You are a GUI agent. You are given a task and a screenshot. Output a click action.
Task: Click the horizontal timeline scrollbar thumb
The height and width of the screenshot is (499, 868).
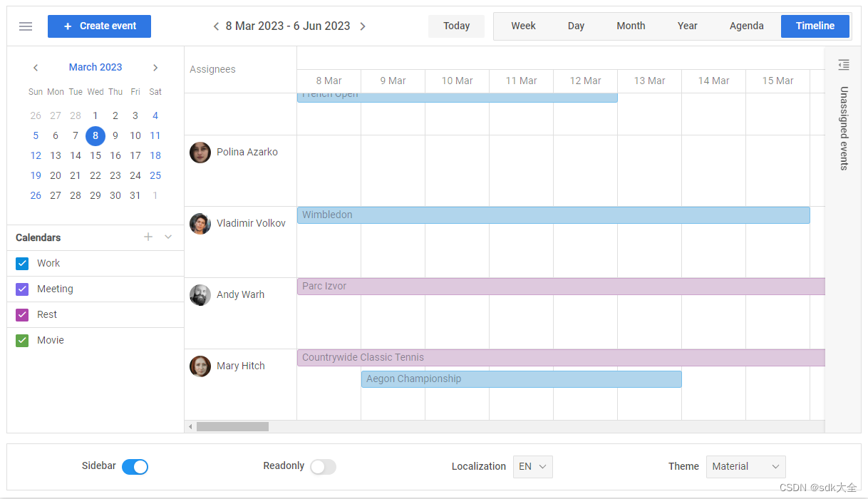click(x=232, y=426)
